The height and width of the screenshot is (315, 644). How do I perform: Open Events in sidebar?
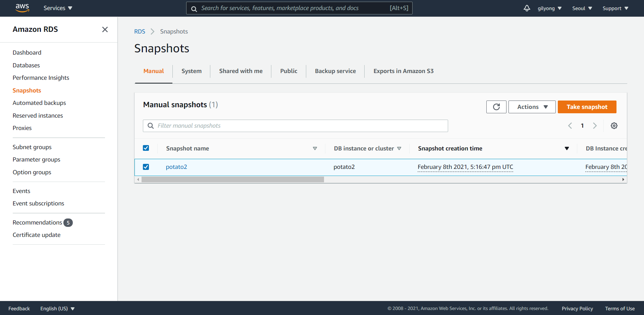21,191
